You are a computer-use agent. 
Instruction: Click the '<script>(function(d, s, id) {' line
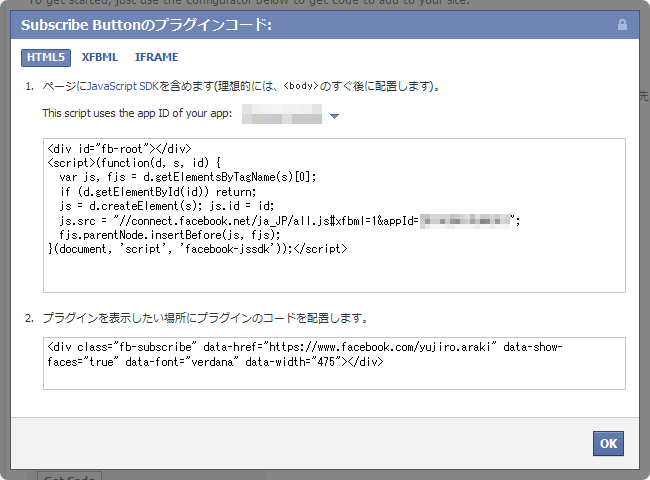134,163
